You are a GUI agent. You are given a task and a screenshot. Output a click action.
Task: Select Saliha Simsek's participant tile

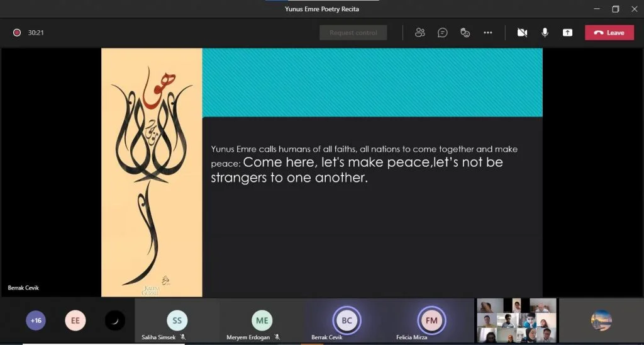coord(177,320)
